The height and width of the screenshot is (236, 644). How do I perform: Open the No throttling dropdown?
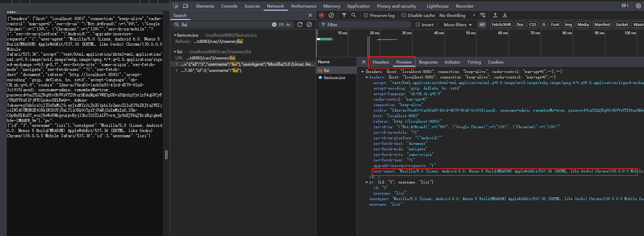tap(457, 15)
